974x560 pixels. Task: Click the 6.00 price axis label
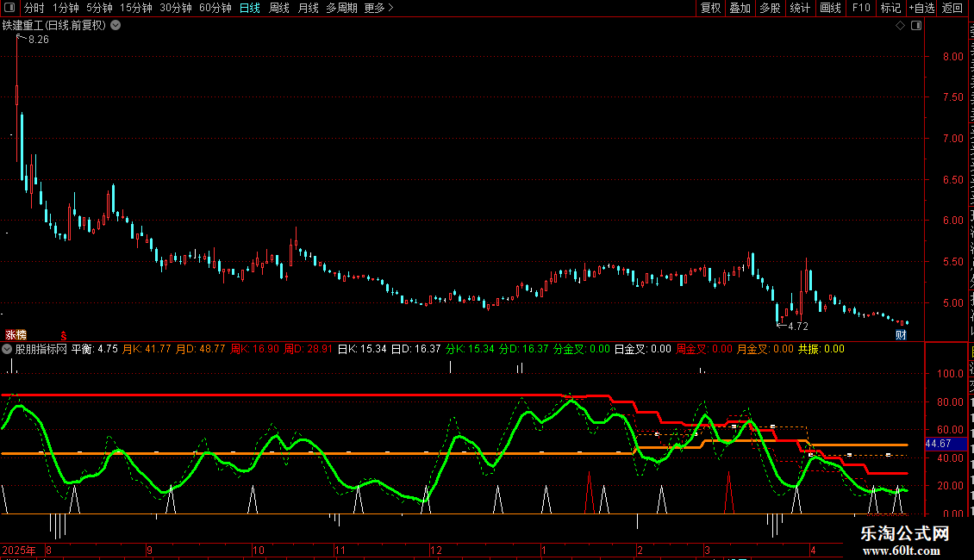(952, 221)
